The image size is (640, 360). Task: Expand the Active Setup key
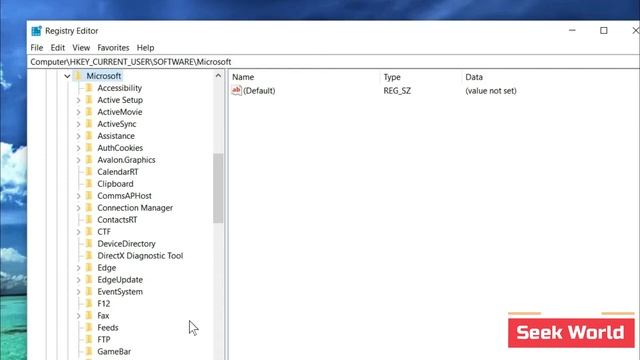tap(78, 100)
